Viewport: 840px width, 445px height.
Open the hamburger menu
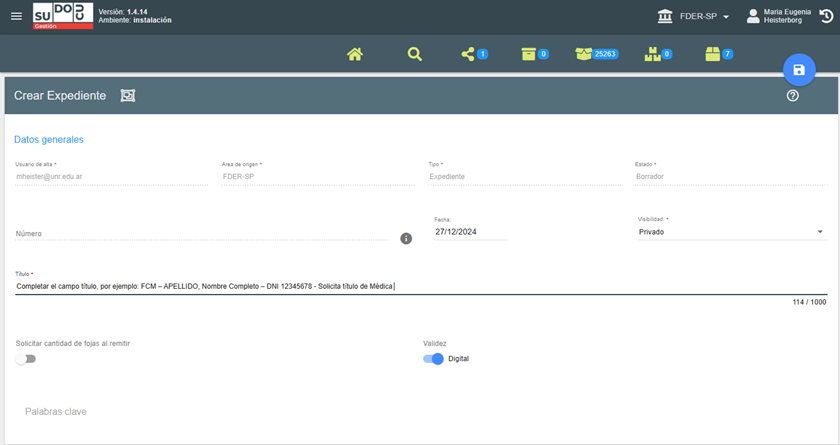tap(16, 16)
